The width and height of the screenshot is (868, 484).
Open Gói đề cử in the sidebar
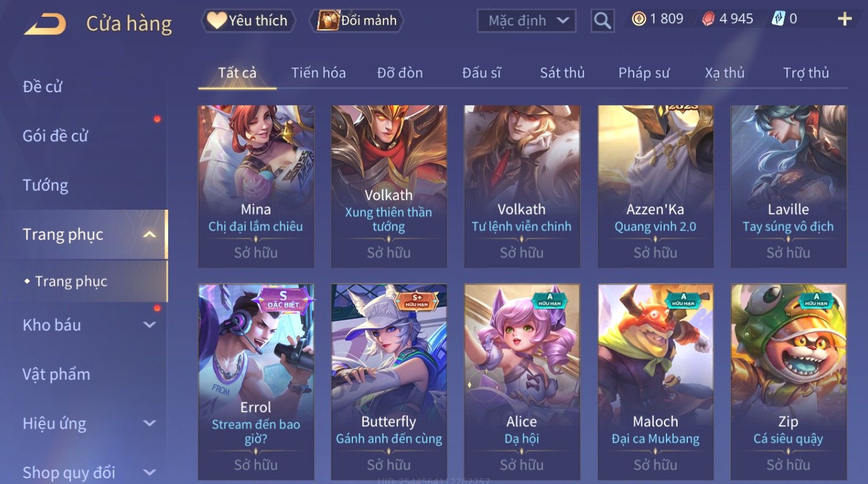coord(55,136)
